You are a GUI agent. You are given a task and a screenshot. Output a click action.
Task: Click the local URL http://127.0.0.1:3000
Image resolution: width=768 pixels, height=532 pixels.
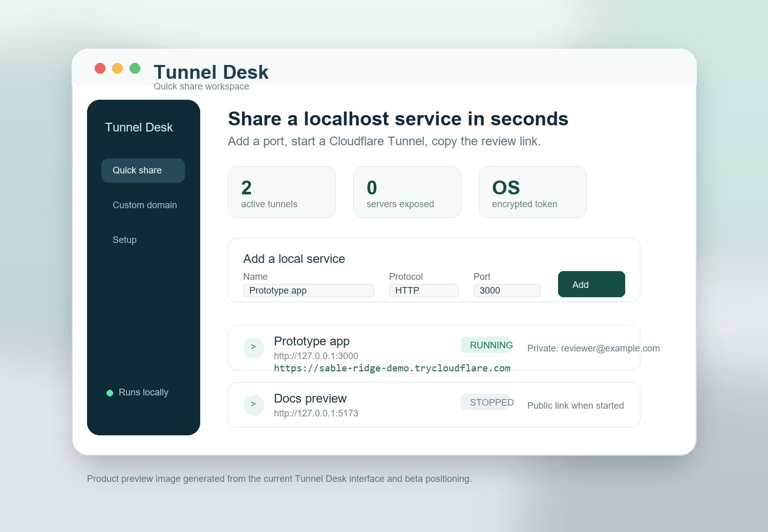point(316,356)
